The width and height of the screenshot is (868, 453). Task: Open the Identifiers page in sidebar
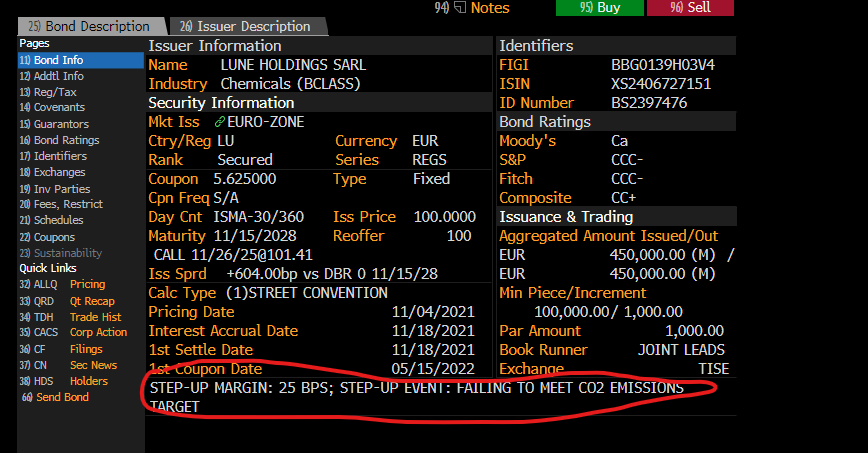point(53,156)
